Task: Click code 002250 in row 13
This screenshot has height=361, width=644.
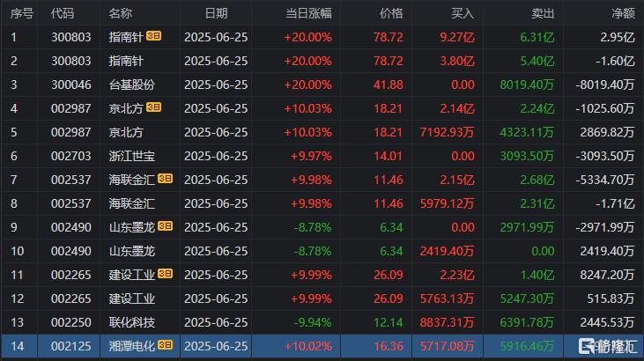Action: (x=71, y=323)
